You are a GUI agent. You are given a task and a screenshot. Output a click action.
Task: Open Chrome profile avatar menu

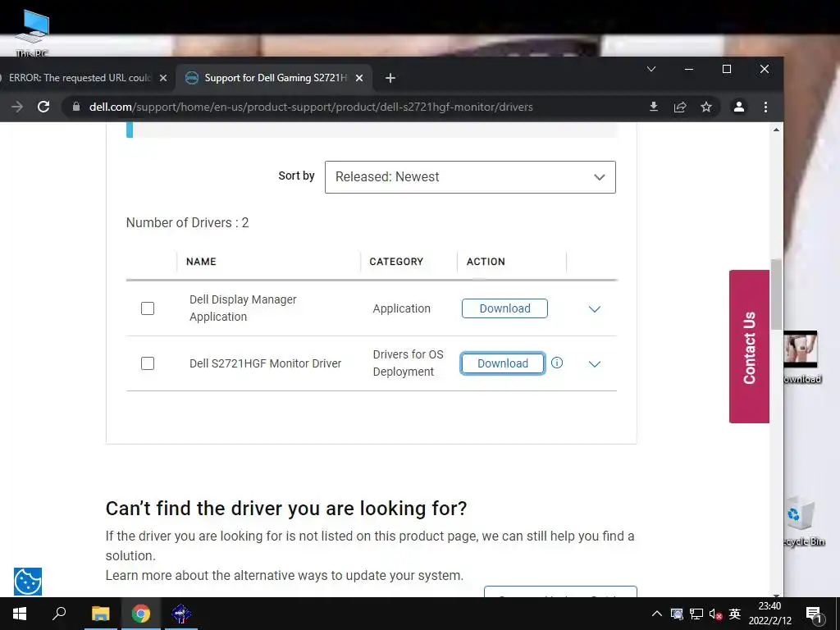tap(739, 107)
